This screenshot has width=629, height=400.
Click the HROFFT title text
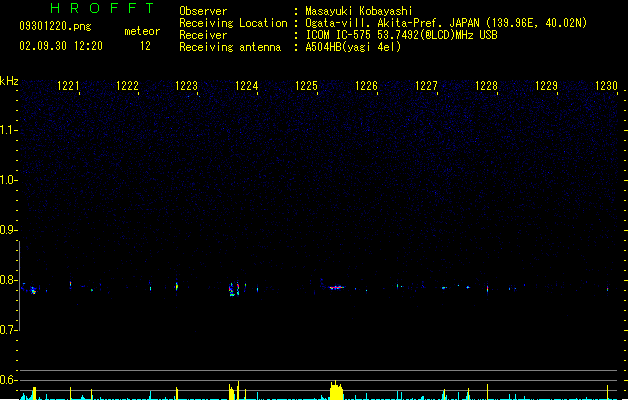coord(103,8)
